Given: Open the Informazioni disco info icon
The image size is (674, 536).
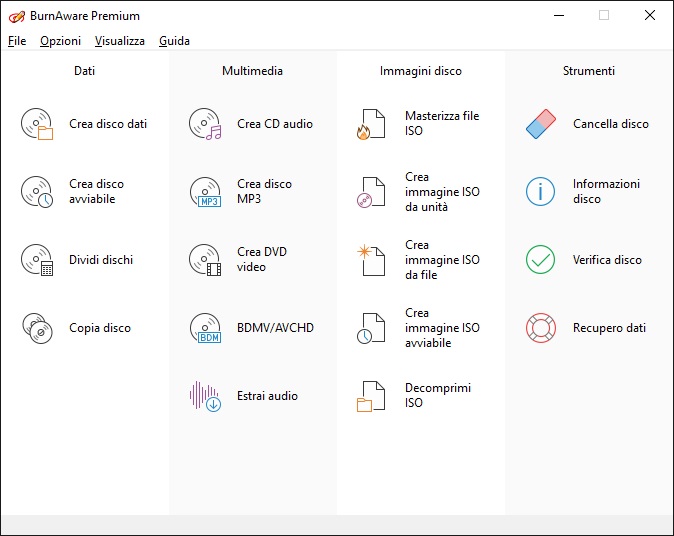Looking at the screenshot, I should coord(540,191).
